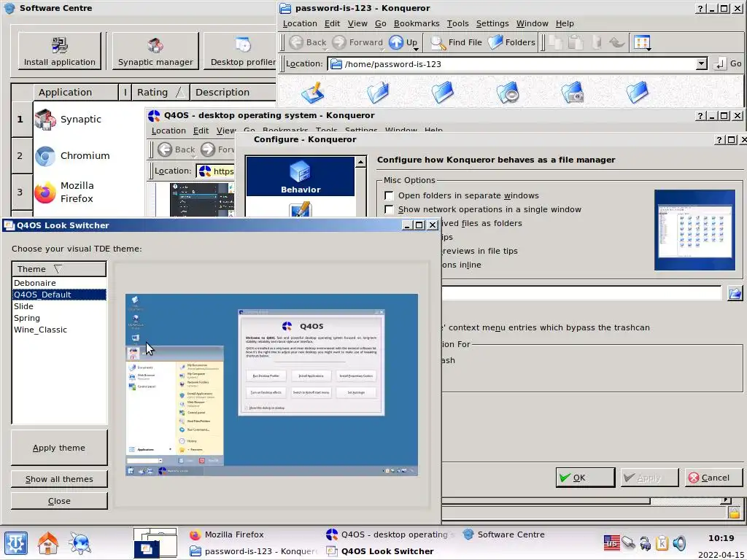This screenshot has height=560, width=747.
Task: Open the location history dropdown arrow
Action: coord(701,64)
